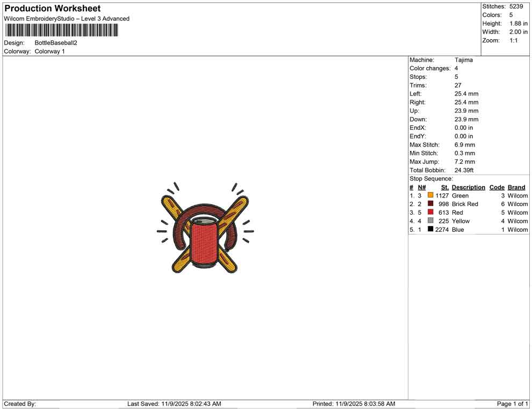The width and height of the screenshot is (532, 409).
Task: Click the Code column header
Action: [497, 187]
